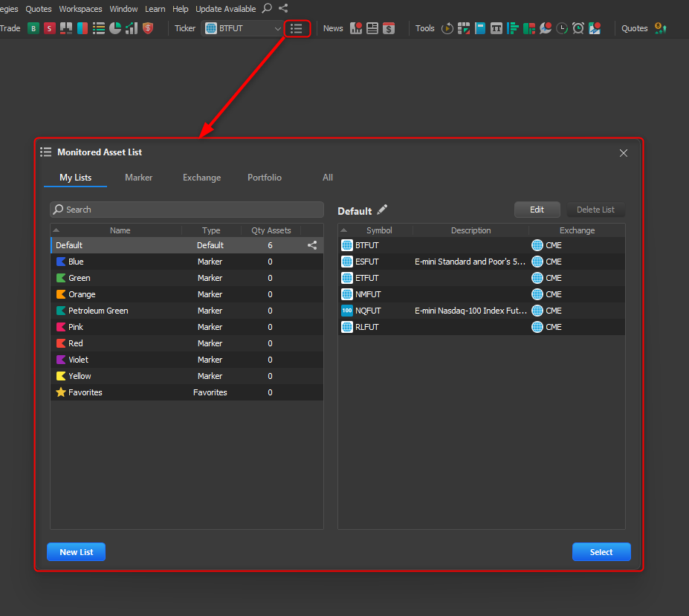Open the Monitored Asset List toolbar icon

297,28
